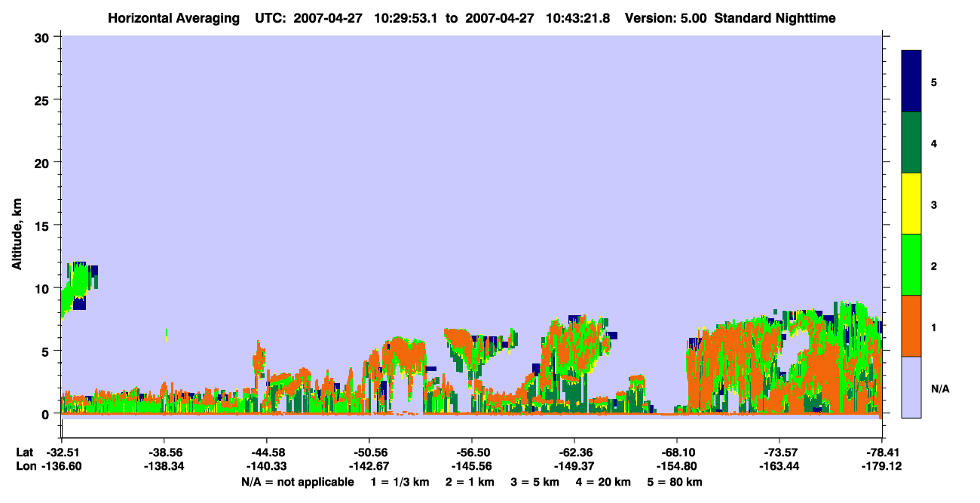Click the dark green level 4 colorbar segment
The height and width of the screenshot is (503, 980).
pos(911,143)
